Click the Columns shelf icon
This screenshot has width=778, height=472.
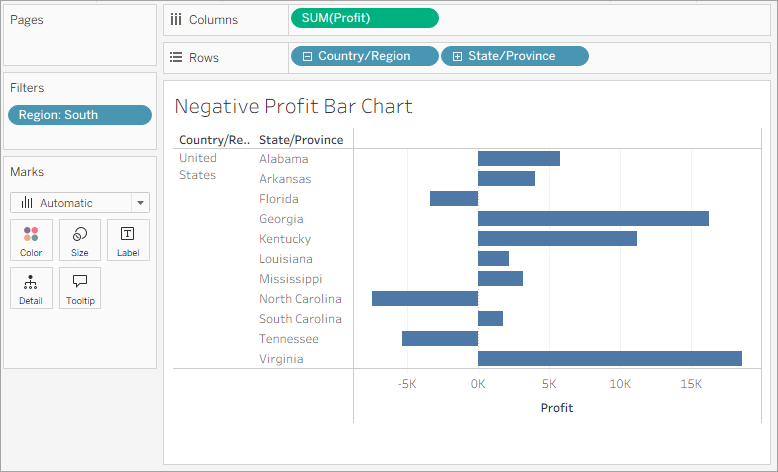point(177,19)
